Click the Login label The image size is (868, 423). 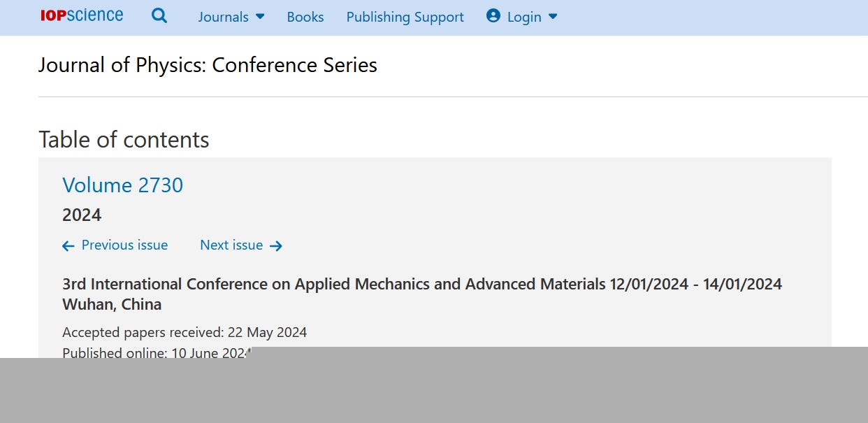click(x=524, y=17)
